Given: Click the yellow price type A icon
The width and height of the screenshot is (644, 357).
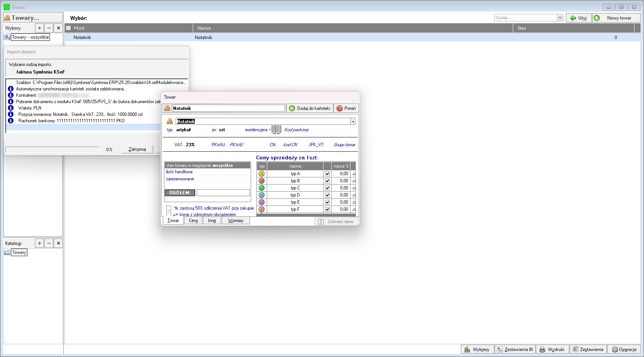Looking at the screenshot, I should click(262, 174).
